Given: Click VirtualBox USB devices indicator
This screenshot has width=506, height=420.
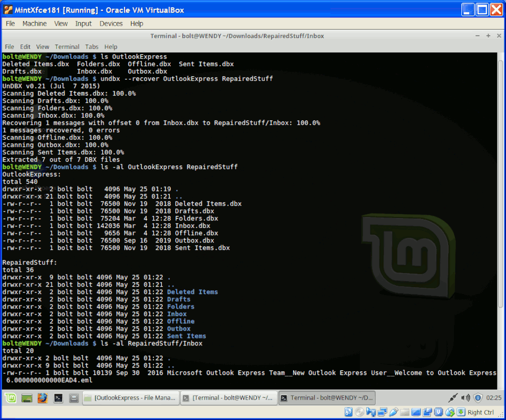Looking at the screenshot, I should [x=394, y=412].
